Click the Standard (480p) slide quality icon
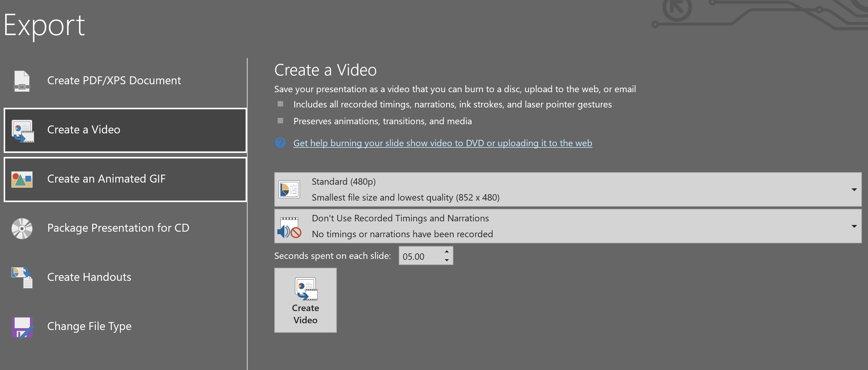Screen dimensions: 868x370 289,189
